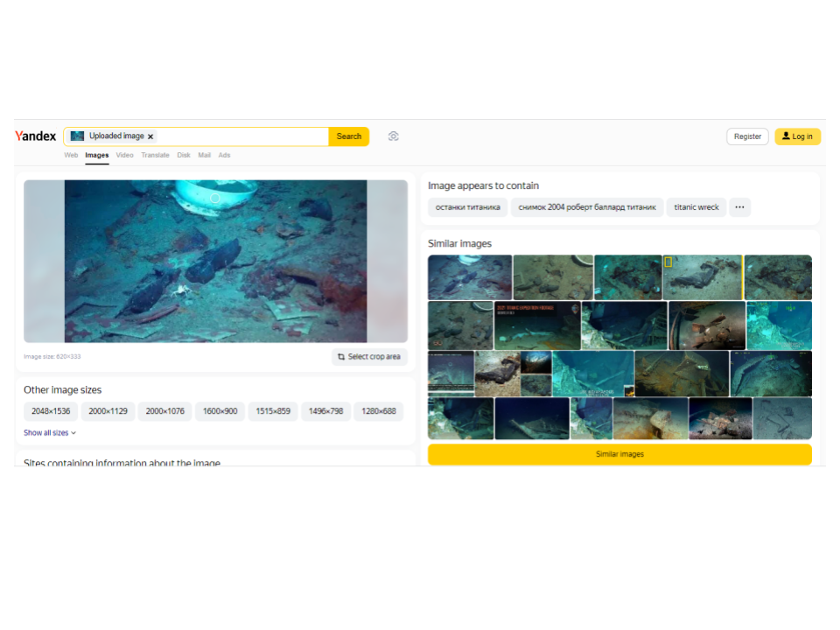Image resolution: width=840 pixels, height=630 pixels.
Task: Select the titanic wreck tag
Action: pos(696,207)
